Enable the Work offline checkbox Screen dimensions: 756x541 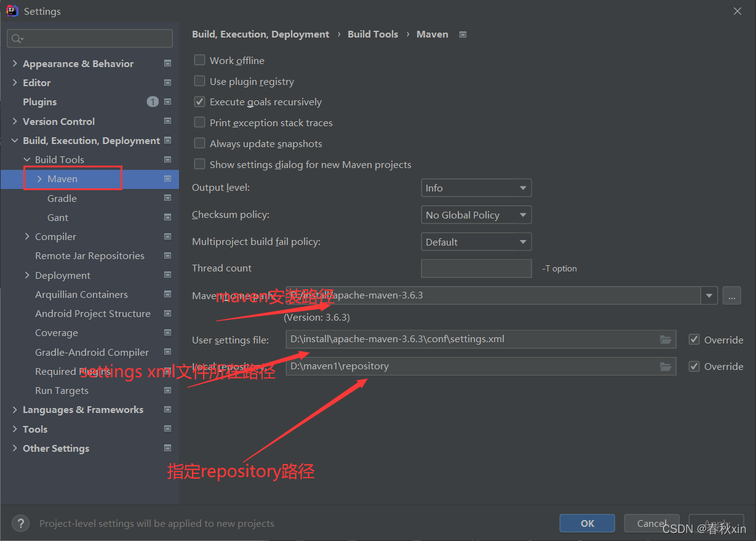pyautogui.click(x=199, y=60)
